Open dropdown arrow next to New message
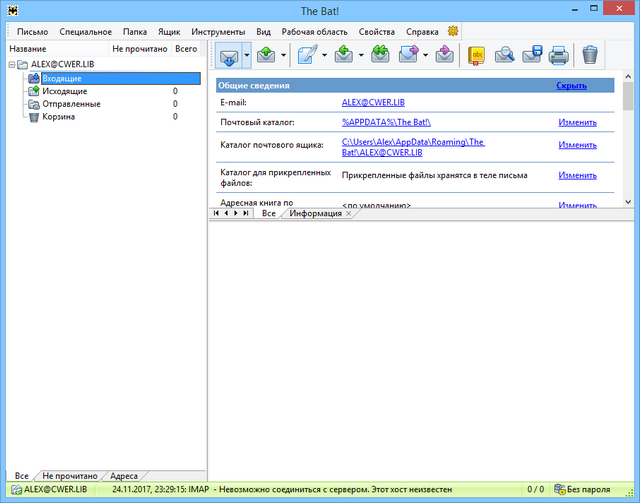The width and height of the screenshot is (640, 503). coord(323,55)
